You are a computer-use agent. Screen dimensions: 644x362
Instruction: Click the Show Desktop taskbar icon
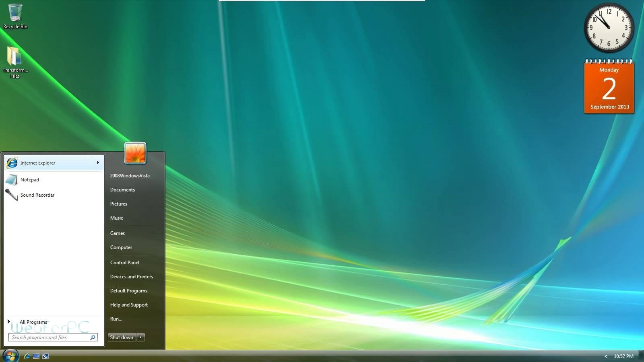[x=36, y=356]
